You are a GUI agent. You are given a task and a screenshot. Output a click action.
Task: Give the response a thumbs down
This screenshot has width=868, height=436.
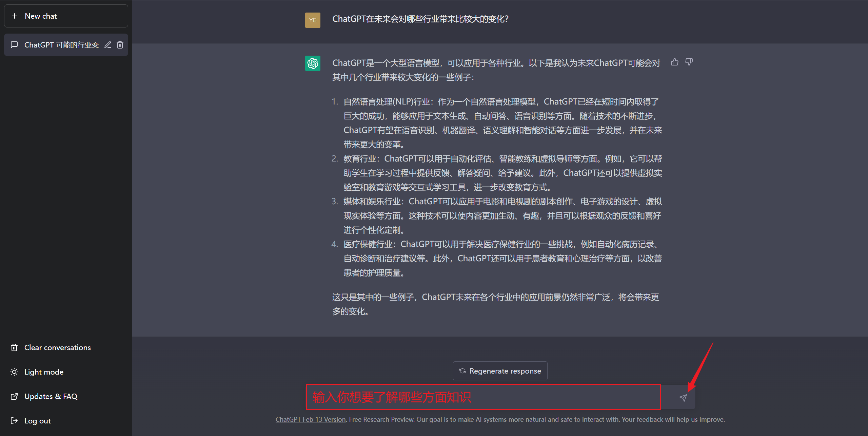pos(689,62)
